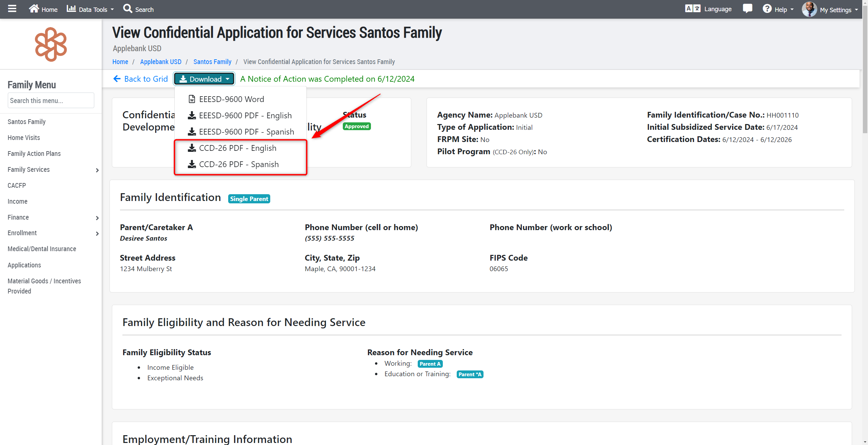Click the Search magnifier icon
The width and height of the screenshot is (868, 445).
point(127,9)
